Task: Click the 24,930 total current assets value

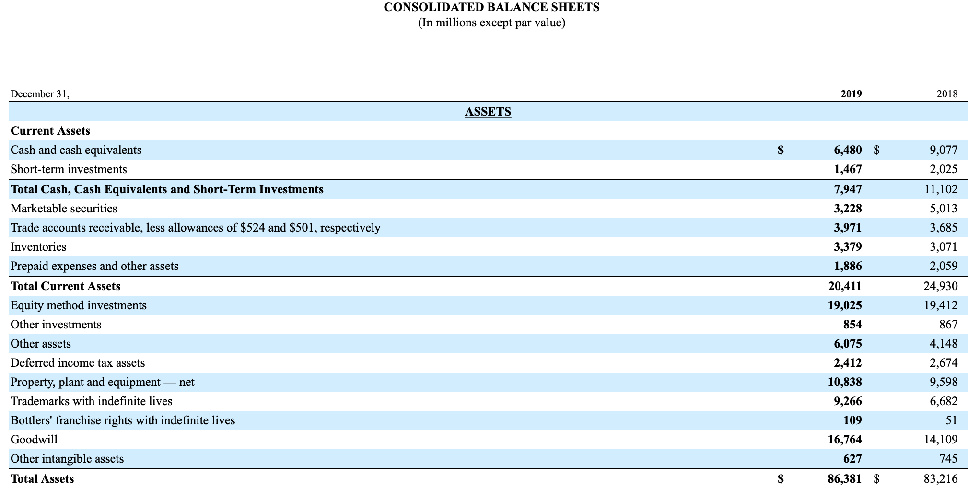Action: (x=941, y=286)
